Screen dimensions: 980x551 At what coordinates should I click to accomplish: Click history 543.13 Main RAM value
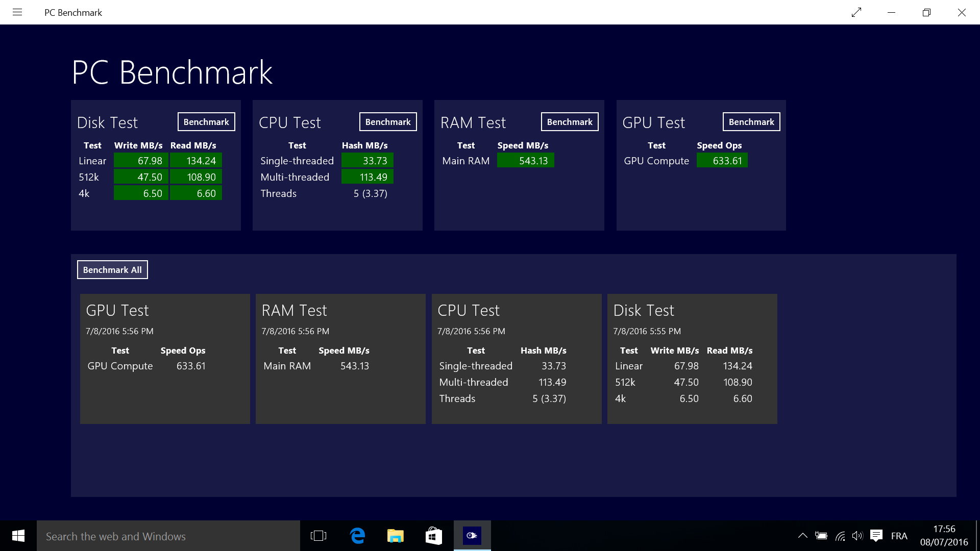click(355, 366)
